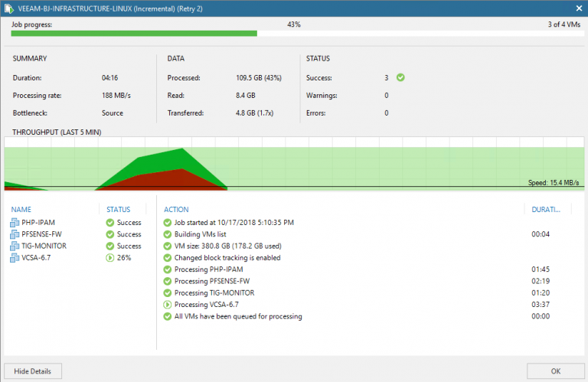Sort by the NAME column header
The width and height of the screenshot is (588, 382).
(21, 210)
